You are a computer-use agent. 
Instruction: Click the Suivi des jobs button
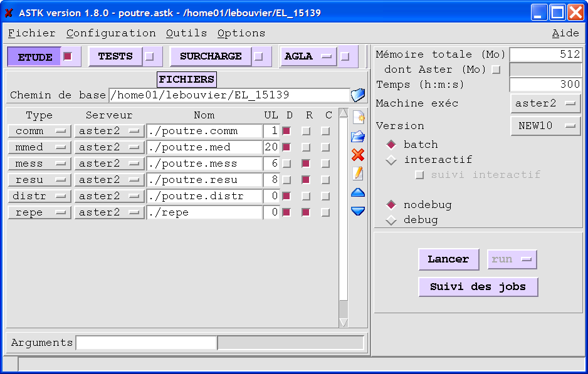pos(478,287)
